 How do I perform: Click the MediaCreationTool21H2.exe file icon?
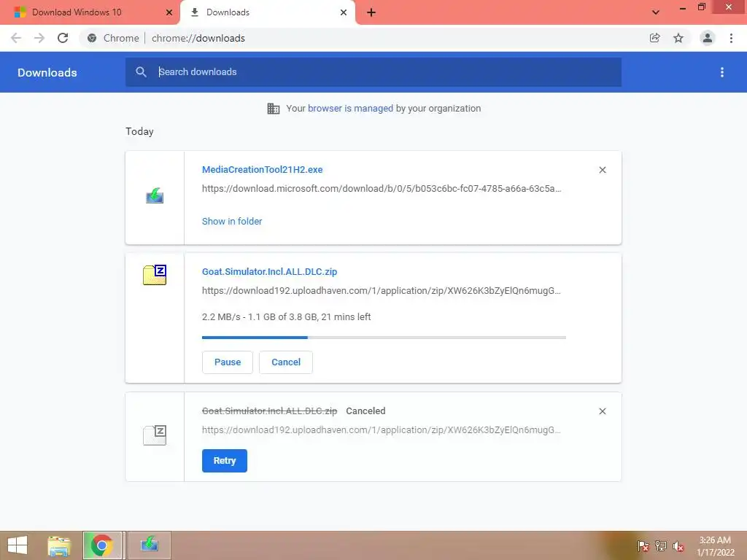click(x=155, y=195)
